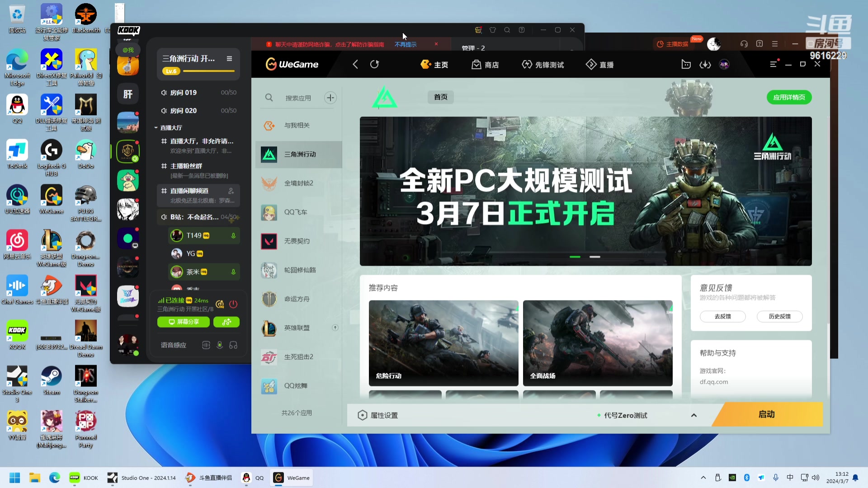Open Douyu hamburger menu
Image resolution: width=868 pixels, height=488 pixels.
tap(775, 44)
